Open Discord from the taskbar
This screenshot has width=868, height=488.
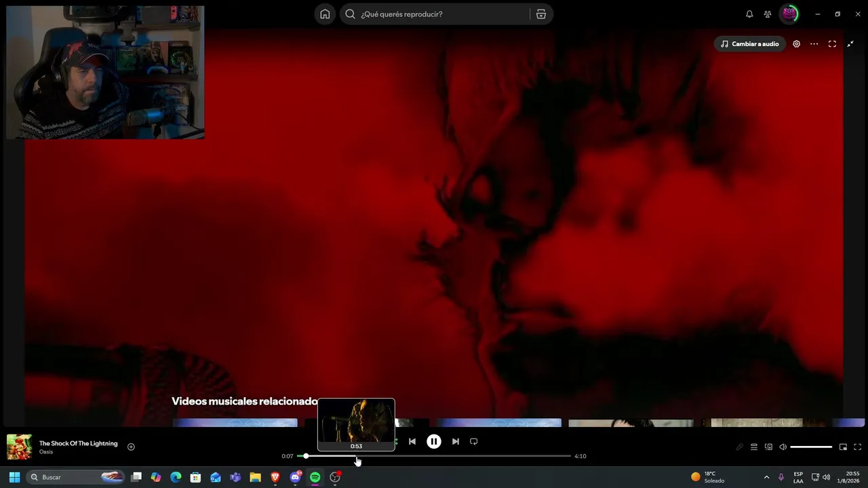295,477
